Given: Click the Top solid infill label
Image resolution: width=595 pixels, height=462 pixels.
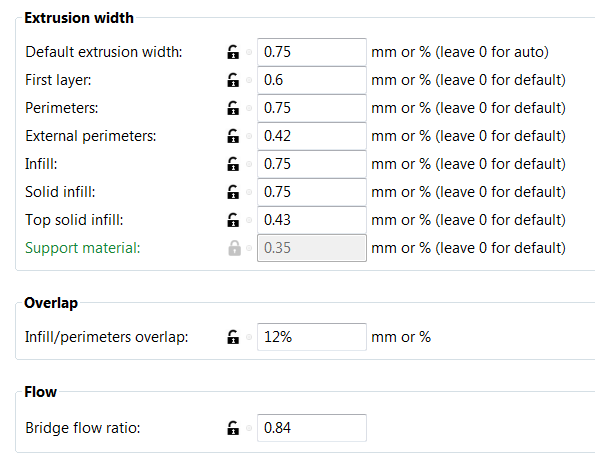Looking at the screenshot, I should pyautogui.click(x=74, y=220).
